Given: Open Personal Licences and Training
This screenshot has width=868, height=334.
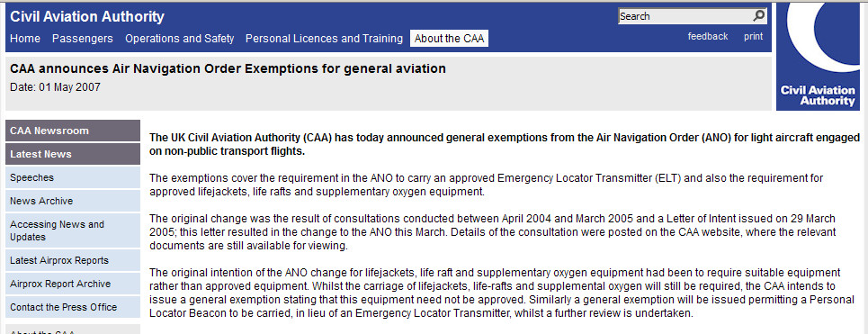Looking at the screenshot, I should coord(324,39).
